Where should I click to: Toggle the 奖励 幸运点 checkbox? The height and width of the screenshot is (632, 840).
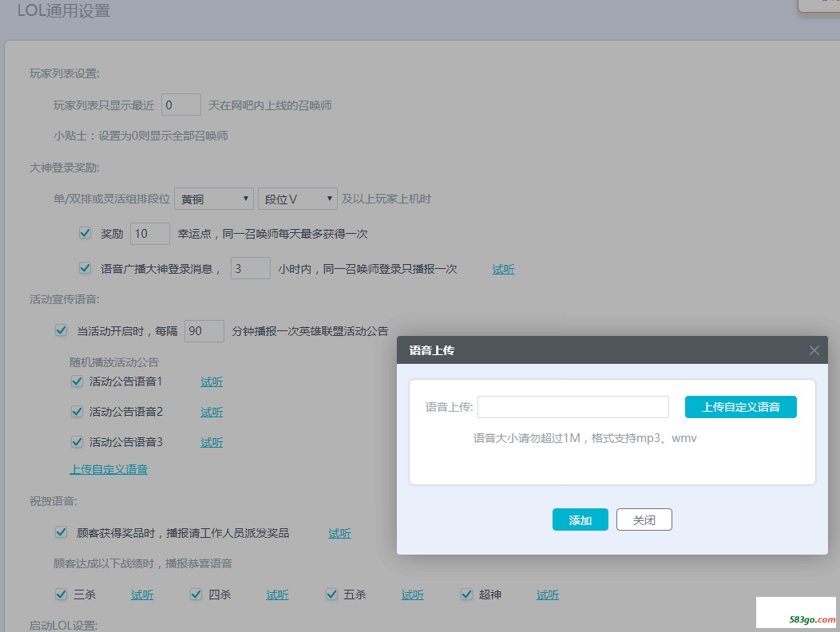pyautogui.click(x=85, y=233)
